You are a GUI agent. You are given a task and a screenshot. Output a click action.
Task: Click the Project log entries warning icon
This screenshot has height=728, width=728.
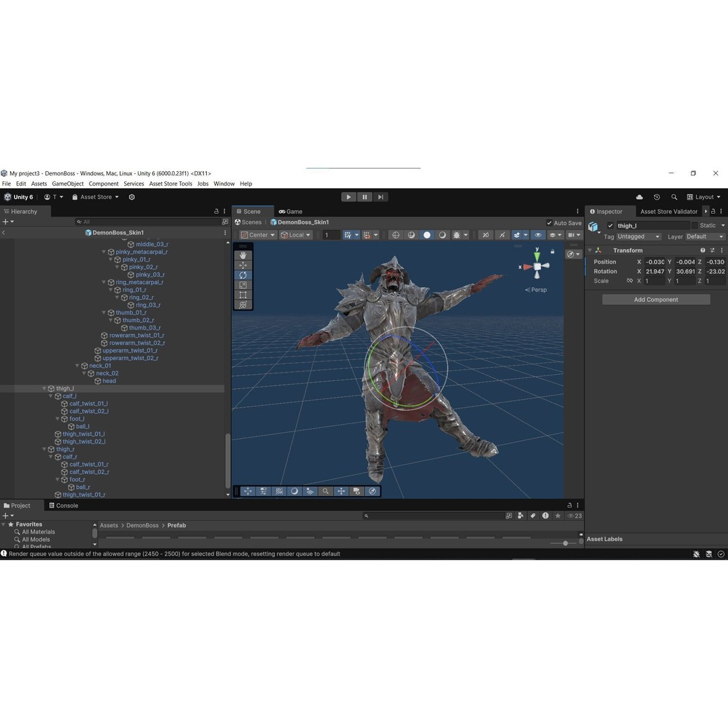545,516
